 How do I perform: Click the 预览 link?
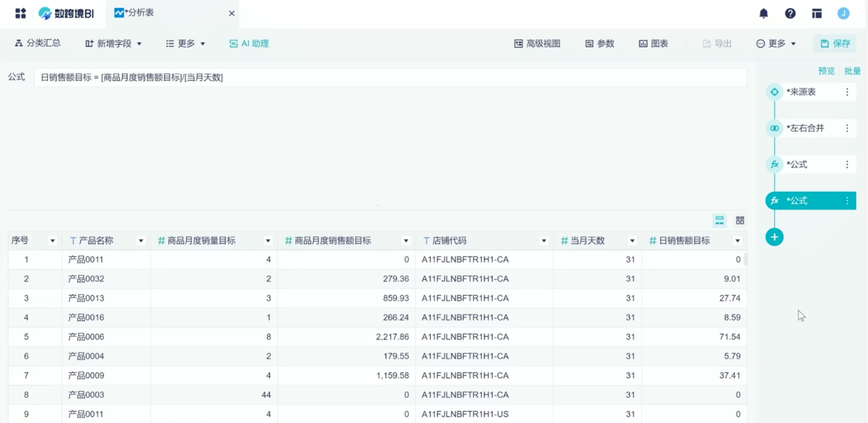826,71
